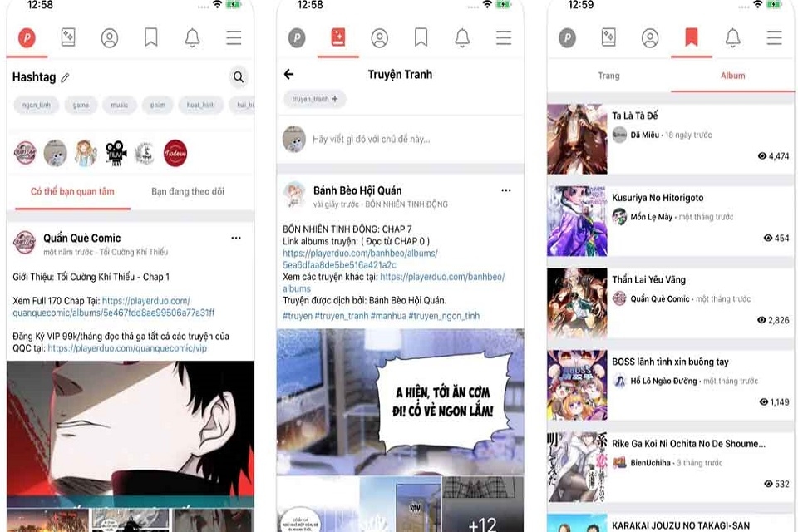Image resolution: width=798 pixels, height=532 pixels.
Task: Open author Dã Miêu on Album list
Action: coord(644,135)
